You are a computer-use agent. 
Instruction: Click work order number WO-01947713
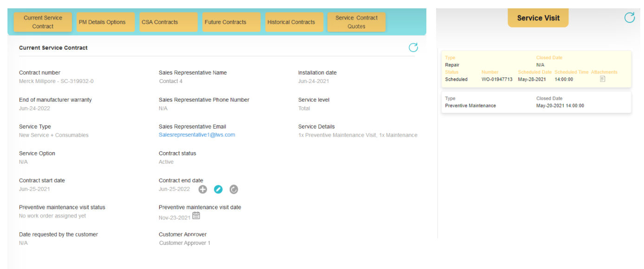pos(497,79)
